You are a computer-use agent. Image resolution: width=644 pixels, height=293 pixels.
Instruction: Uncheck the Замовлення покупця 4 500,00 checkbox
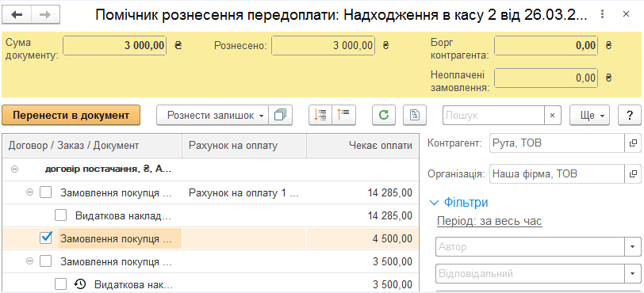[x=45, y=238]
